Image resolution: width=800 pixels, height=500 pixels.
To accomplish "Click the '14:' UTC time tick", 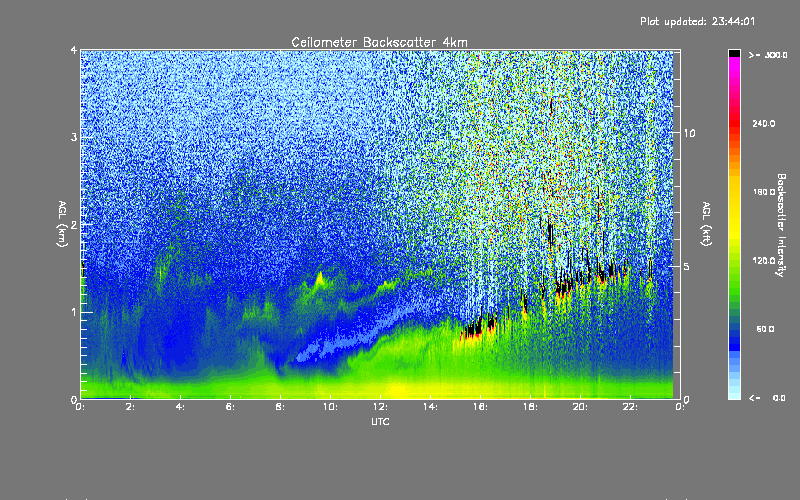I will [x=430, y=407].
